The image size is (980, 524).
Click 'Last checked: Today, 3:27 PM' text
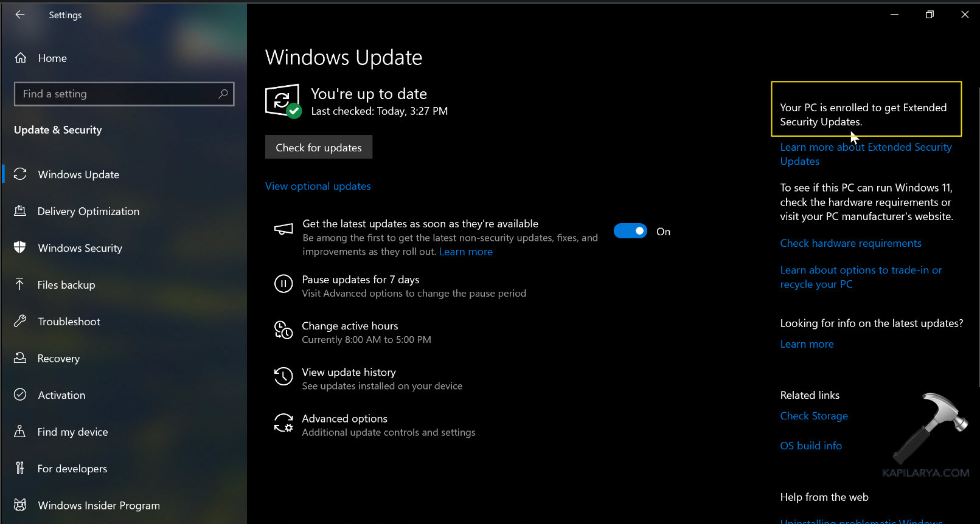coord(379,111)
